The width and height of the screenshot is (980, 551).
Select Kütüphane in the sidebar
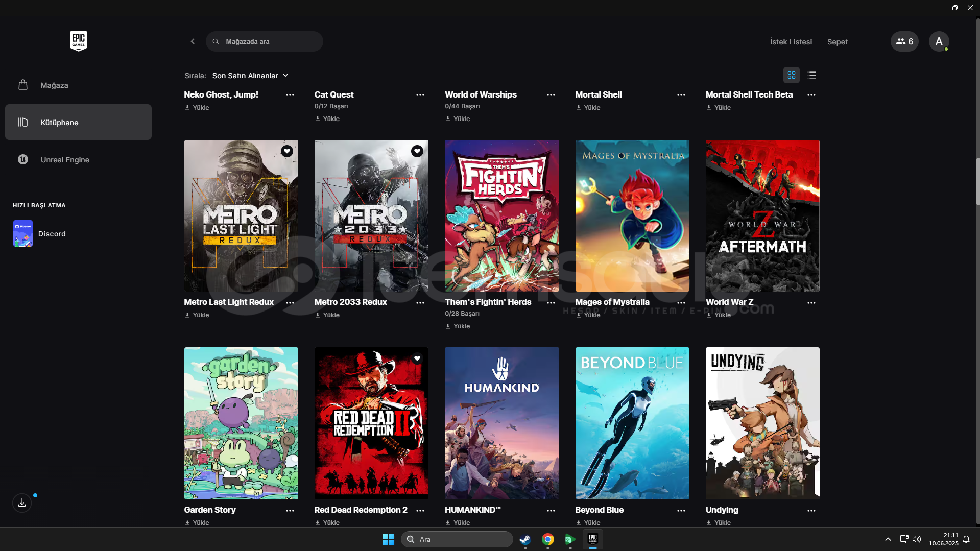78,123
